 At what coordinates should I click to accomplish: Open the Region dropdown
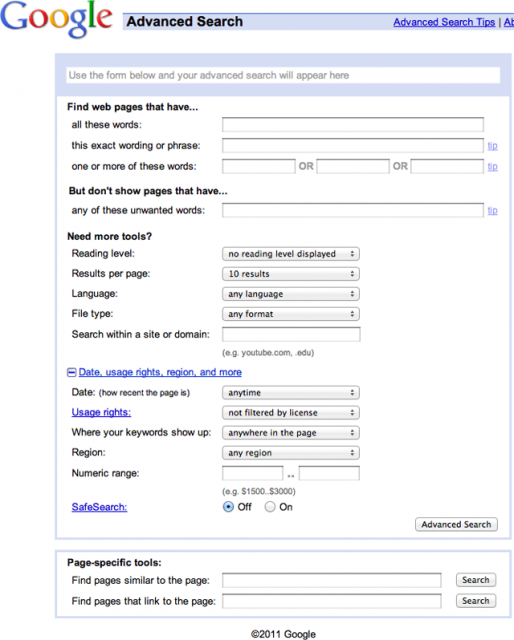point(291,453)
